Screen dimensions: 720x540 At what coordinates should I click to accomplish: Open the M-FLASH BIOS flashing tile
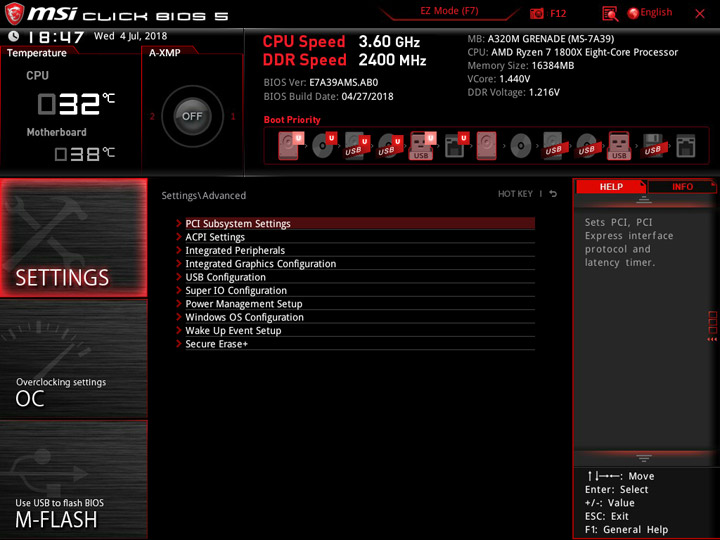(x=73, y=480)
